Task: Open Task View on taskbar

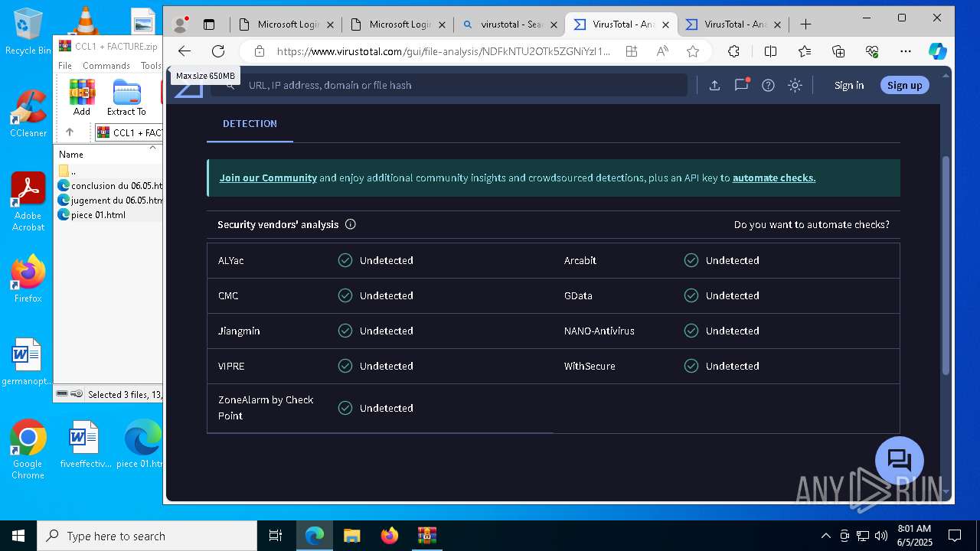Action: coord(276,536)
